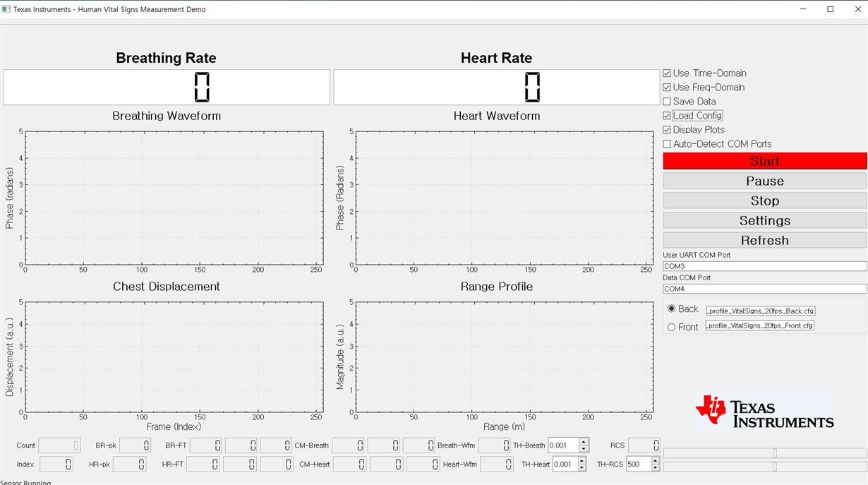Click the BR-pk readout box
This screenshot has width=868, height=485.
[135, 445]
